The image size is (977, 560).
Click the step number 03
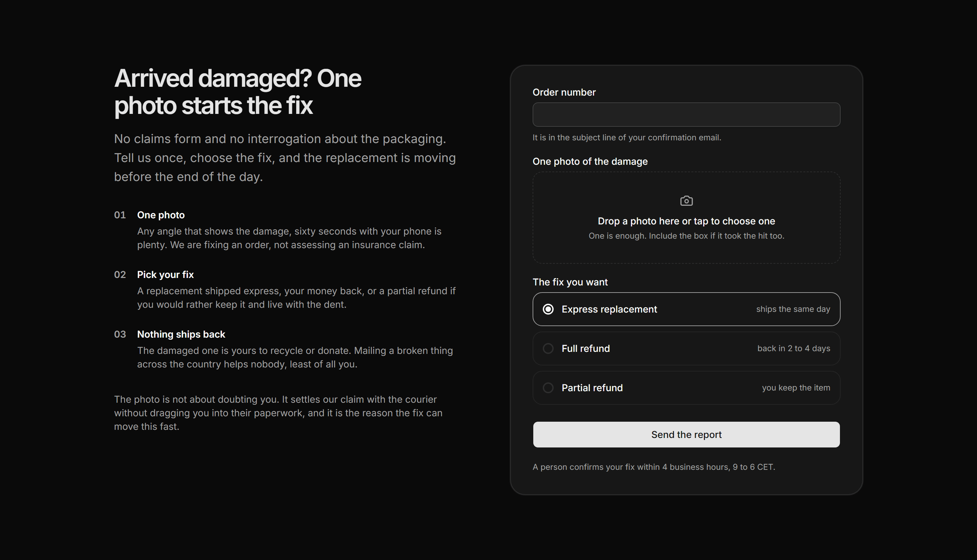tap(120, 334)
